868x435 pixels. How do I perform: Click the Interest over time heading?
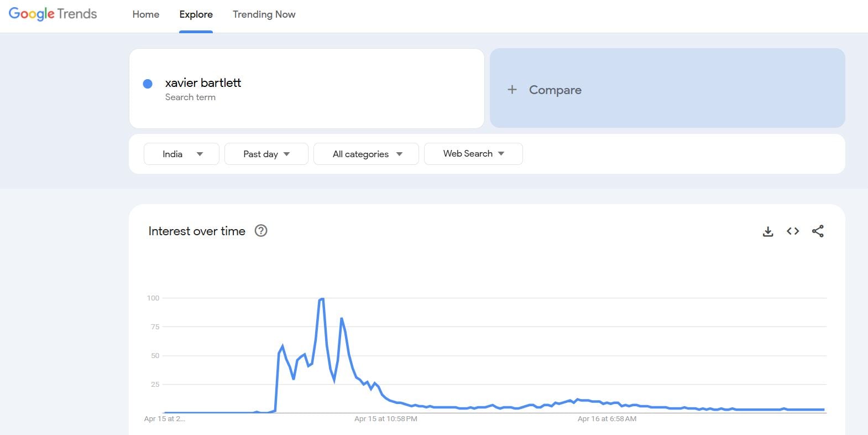pyautogui.click(x=197, y=231)
